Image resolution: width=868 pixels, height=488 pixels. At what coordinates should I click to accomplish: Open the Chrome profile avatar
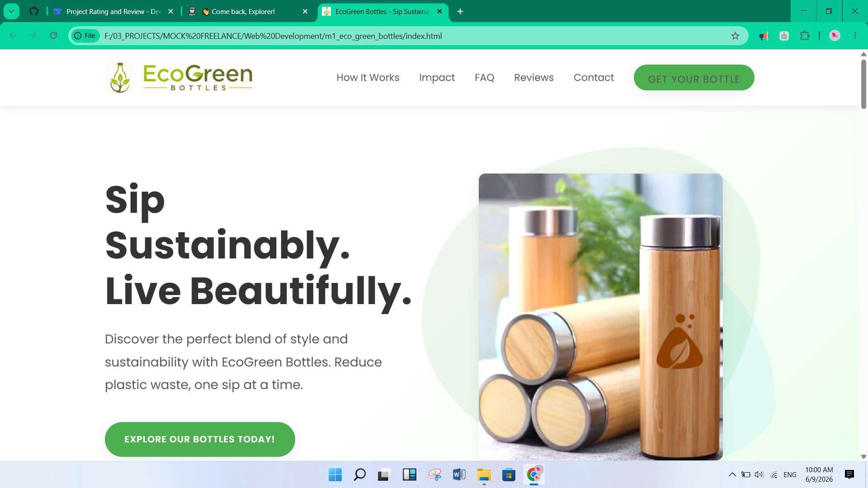835,36
